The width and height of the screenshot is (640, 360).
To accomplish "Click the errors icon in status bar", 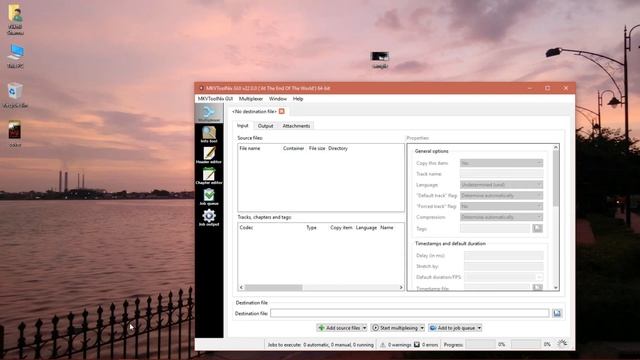I will click(x=416, y=344).
